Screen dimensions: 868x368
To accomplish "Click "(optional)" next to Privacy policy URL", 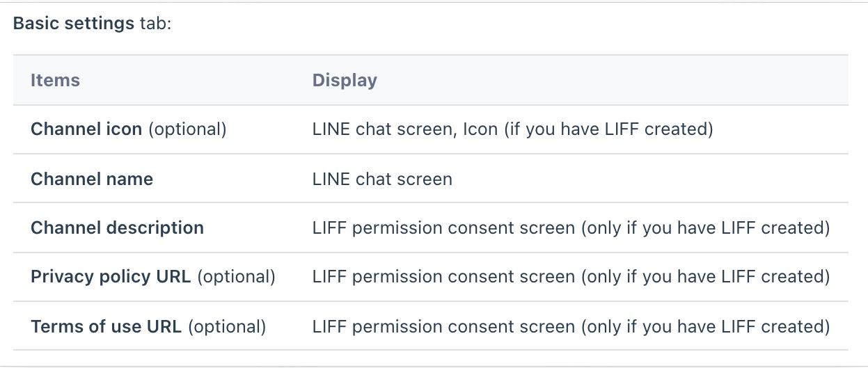I will (x=237, y=277).
